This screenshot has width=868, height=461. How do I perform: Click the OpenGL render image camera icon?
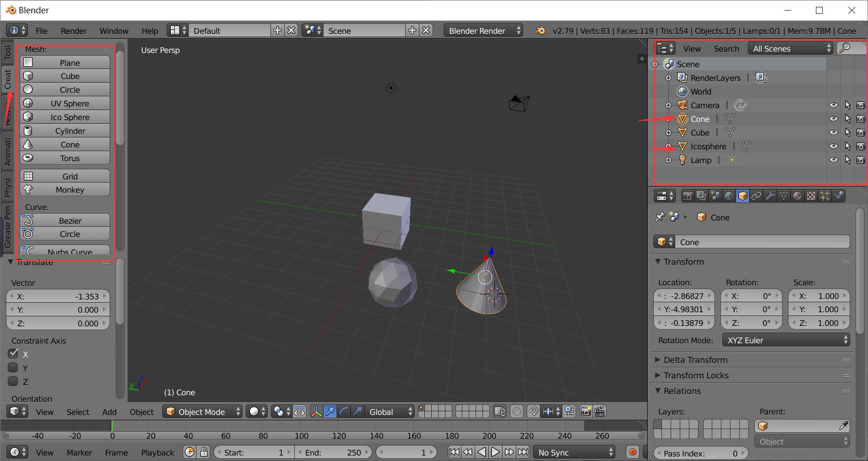[585, 412]
